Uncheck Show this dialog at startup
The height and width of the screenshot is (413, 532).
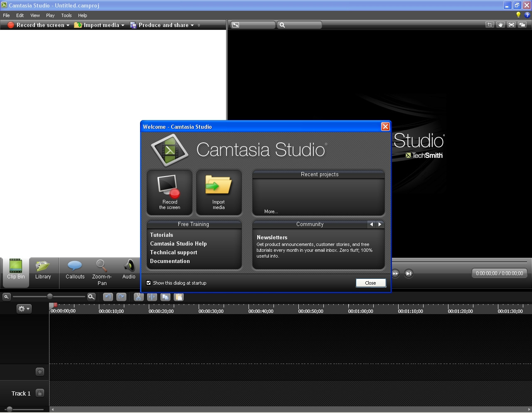pos(149,283)
